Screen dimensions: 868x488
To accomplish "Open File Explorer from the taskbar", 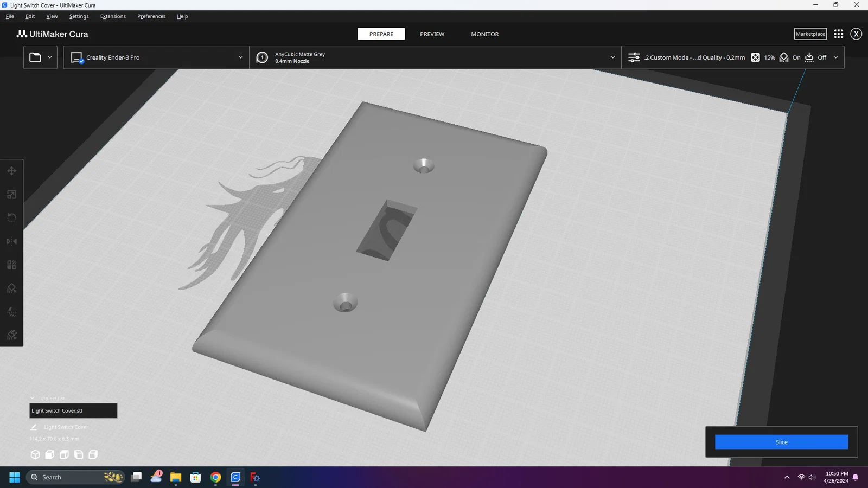I will click(176, 477).
